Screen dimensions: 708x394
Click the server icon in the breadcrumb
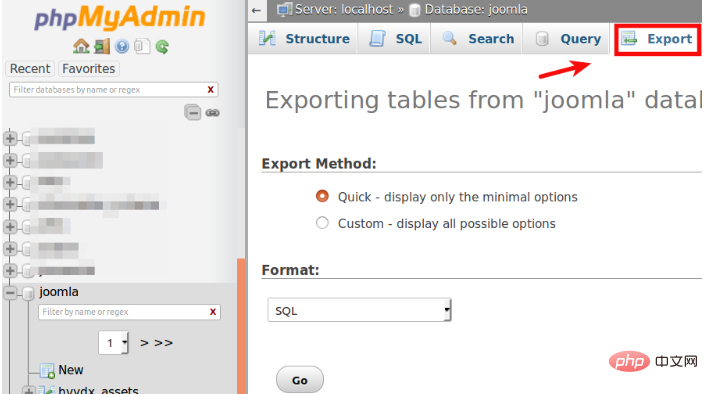tap(284, 9)
